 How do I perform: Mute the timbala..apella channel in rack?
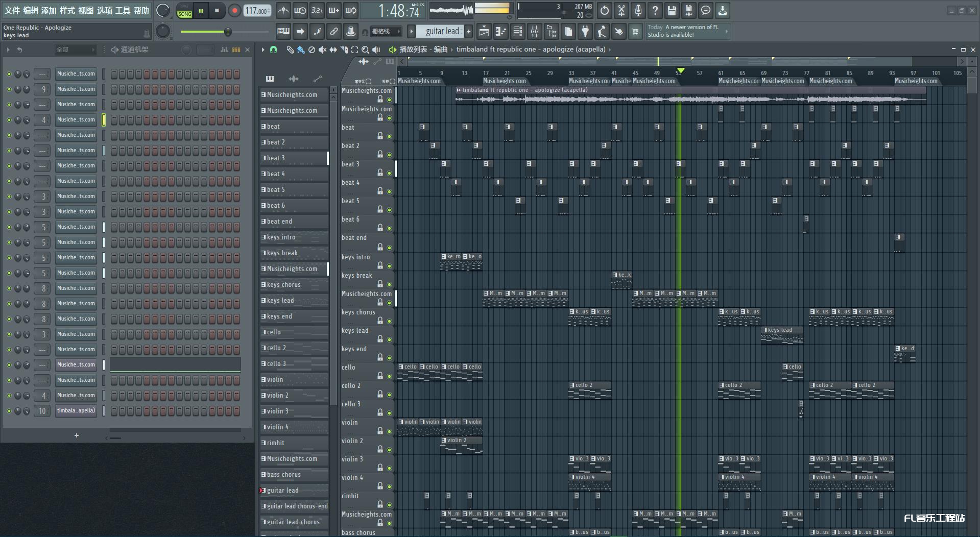(x=9, y=411)
